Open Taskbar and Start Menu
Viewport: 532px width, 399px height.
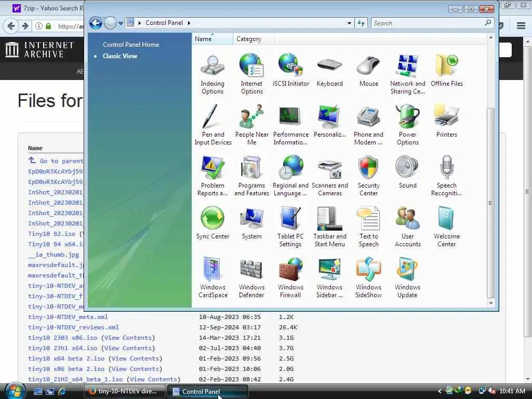pyautogui.click(x=329, y=227)
